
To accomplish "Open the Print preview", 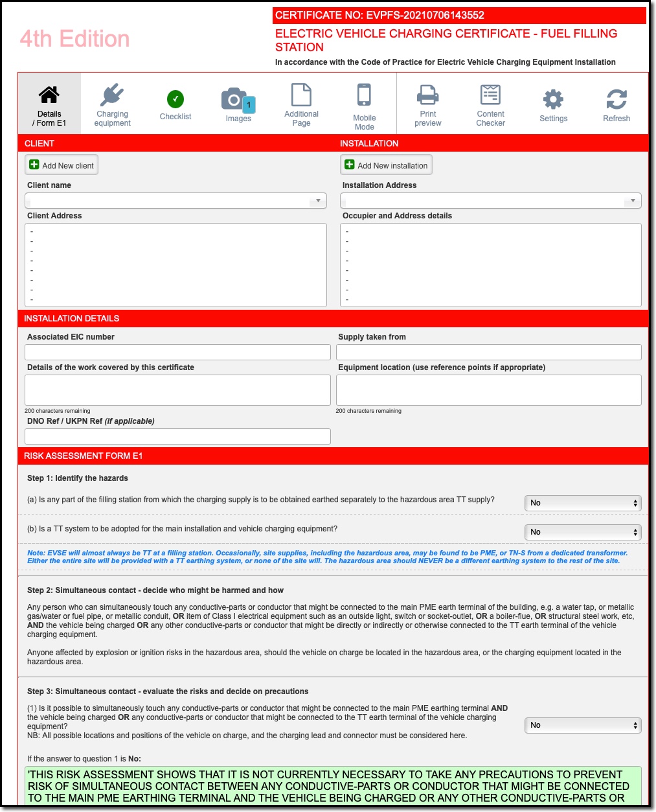I will pyautogui.click(x=427, y=104).
